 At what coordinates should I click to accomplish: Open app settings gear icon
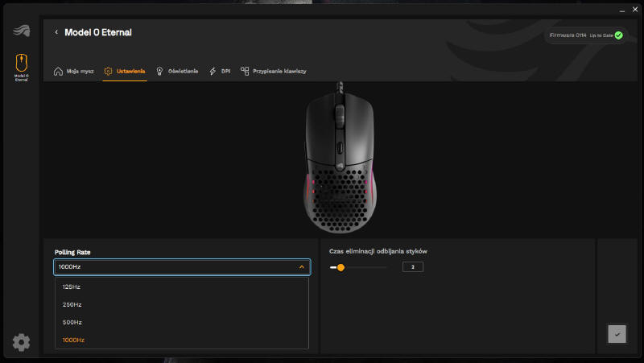click(21, 342)
